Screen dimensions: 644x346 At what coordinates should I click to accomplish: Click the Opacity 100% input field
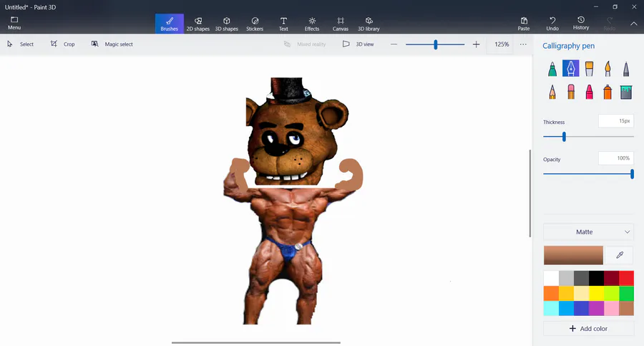(x=616, y=158)
